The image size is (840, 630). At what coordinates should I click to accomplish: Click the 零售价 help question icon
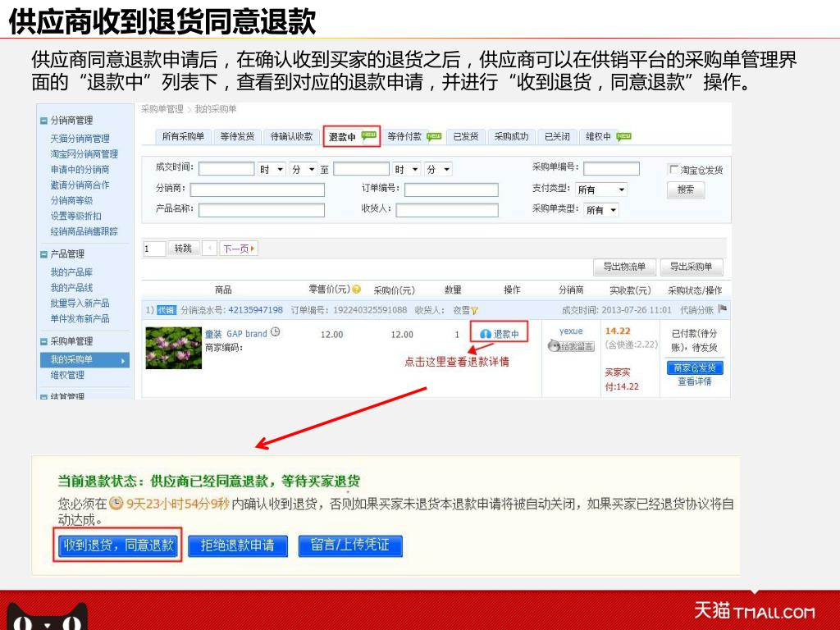(x=356, y=290)
